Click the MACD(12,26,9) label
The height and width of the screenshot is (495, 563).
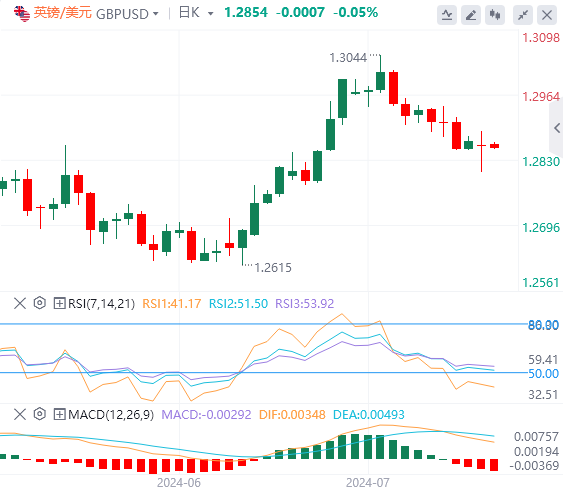111,415
